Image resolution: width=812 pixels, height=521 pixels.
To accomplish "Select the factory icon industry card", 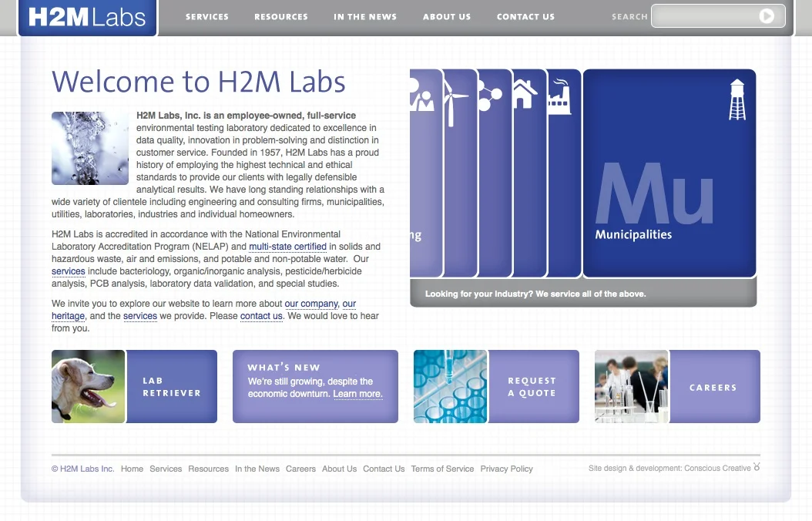I will (x=564, y=173).
